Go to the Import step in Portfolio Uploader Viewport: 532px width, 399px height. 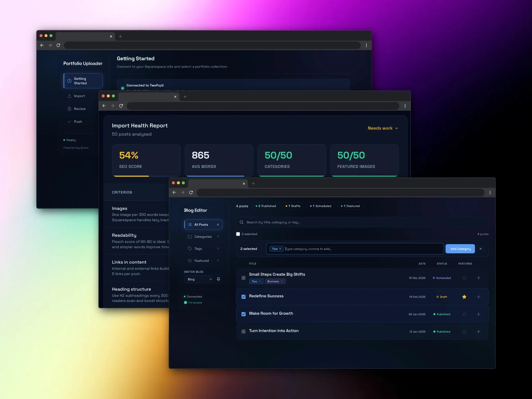[x=79, y=96]
